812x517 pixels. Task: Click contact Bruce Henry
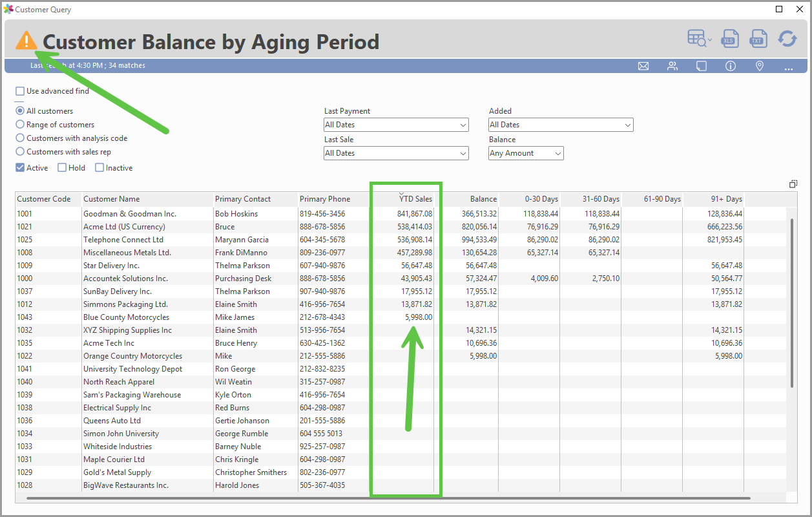236,343
